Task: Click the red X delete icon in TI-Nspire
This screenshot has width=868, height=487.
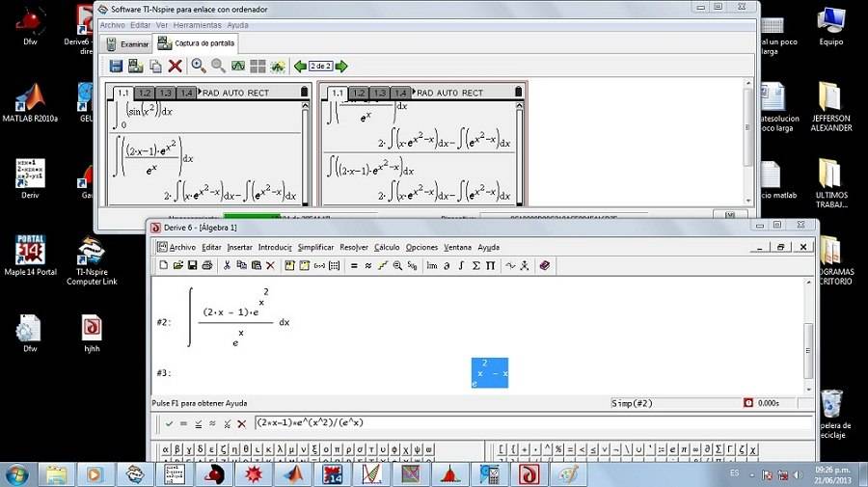Action: click(175, 66)
